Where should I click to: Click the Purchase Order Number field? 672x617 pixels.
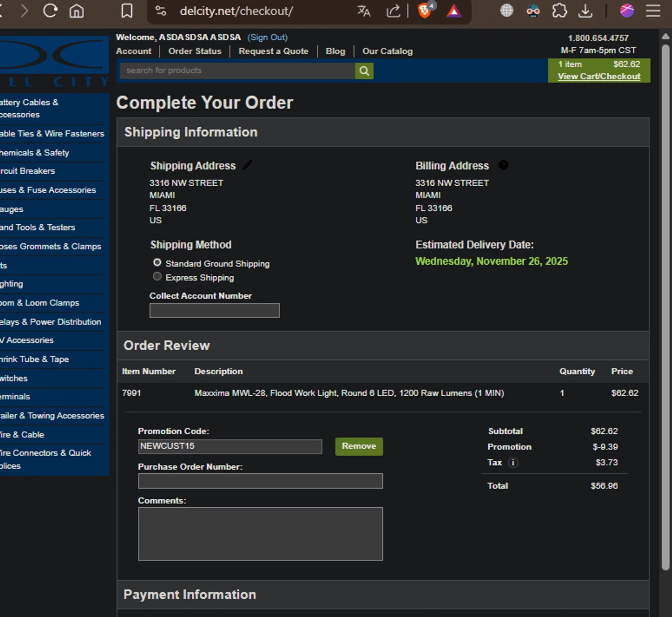pos(260,481)
